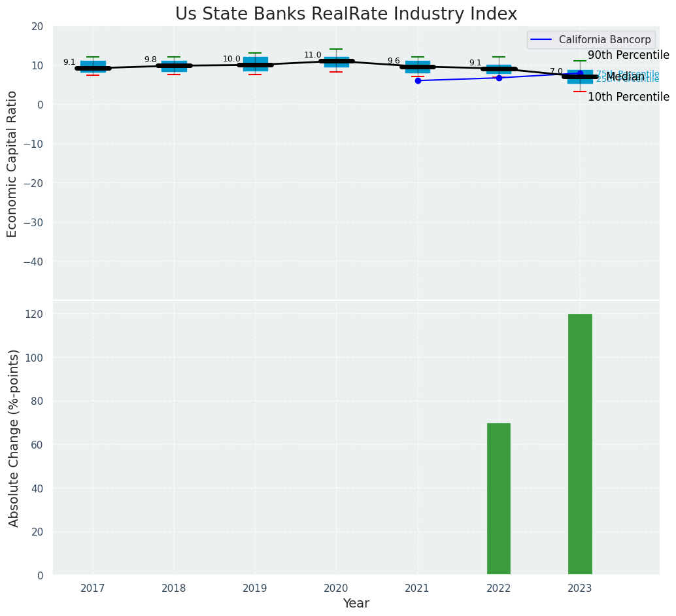Click the 90th Percentile annotation
This screenshot has height=616, width=676.
click(x=628, y=56)
